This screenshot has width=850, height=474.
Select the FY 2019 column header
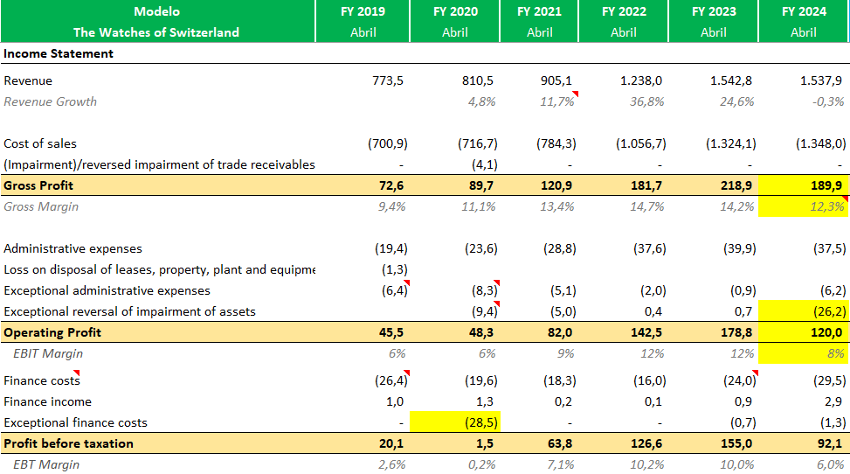(363, 11)
